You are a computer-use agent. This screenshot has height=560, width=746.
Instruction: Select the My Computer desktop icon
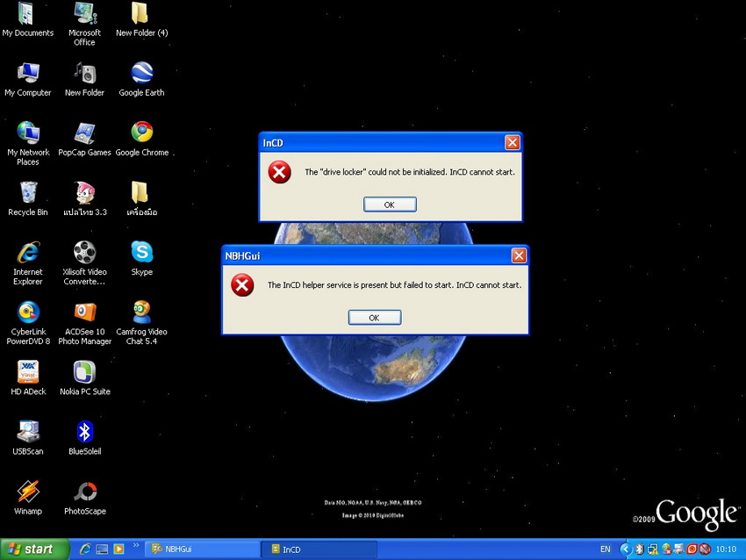(27, 80)
